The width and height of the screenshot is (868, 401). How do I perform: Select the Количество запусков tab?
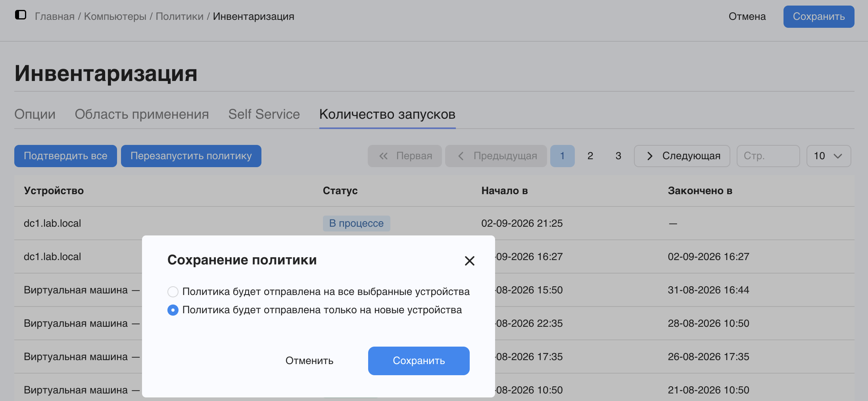pyautogui.click(x=387, y=114)
